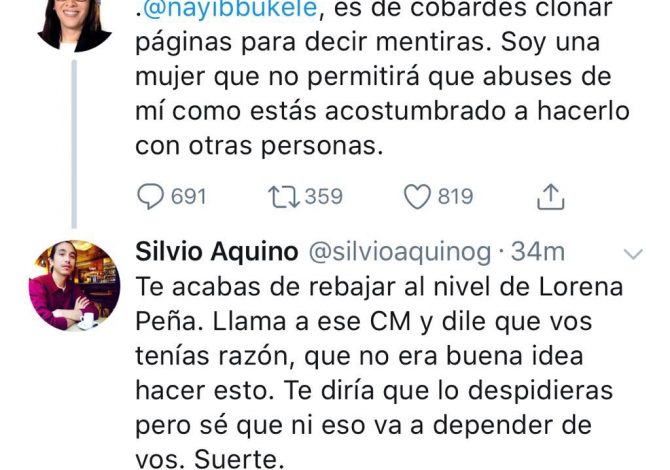Image resolution: width=670 pixels, height=470 pixels.
Task: Tap the share upload icon
Action: (550, 197)
